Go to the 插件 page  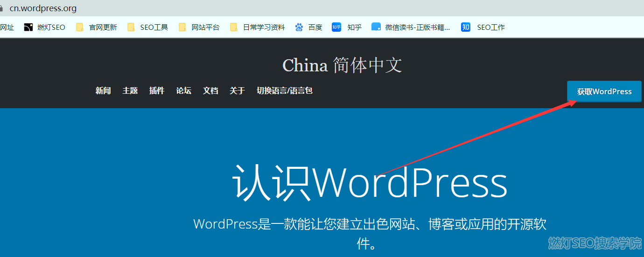tap(157, 90)
